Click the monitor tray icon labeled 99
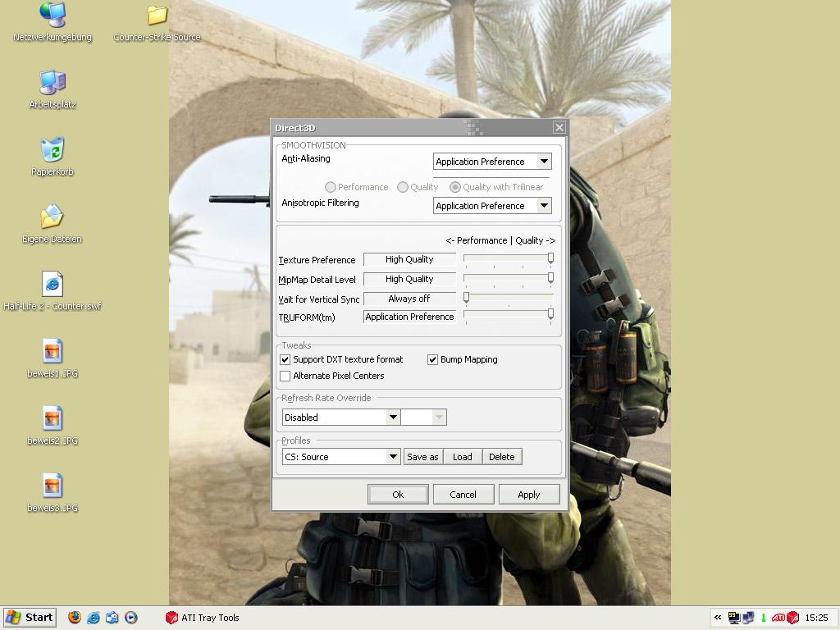This screenshot has width=840, height=630. [x=734, y=618]
